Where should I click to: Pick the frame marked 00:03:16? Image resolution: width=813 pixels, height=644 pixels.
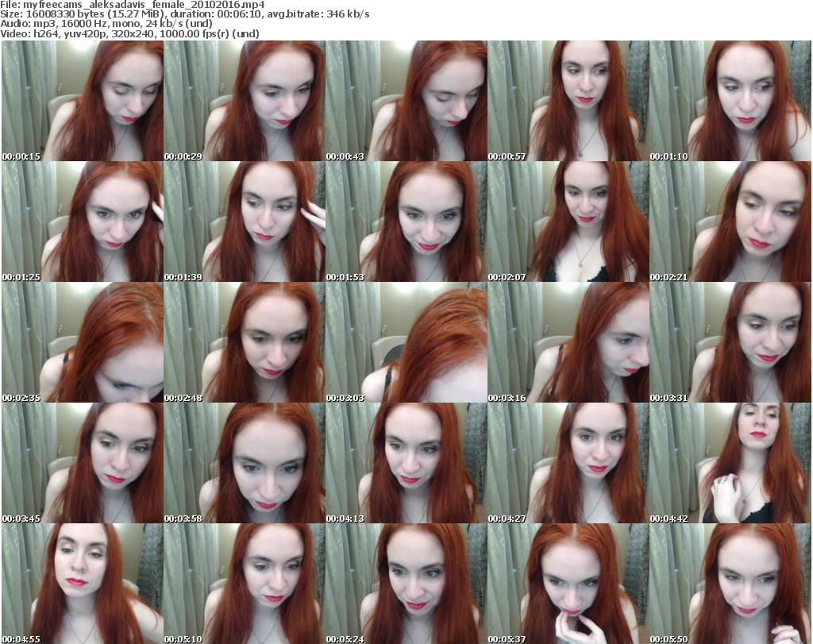coord(568,342)
